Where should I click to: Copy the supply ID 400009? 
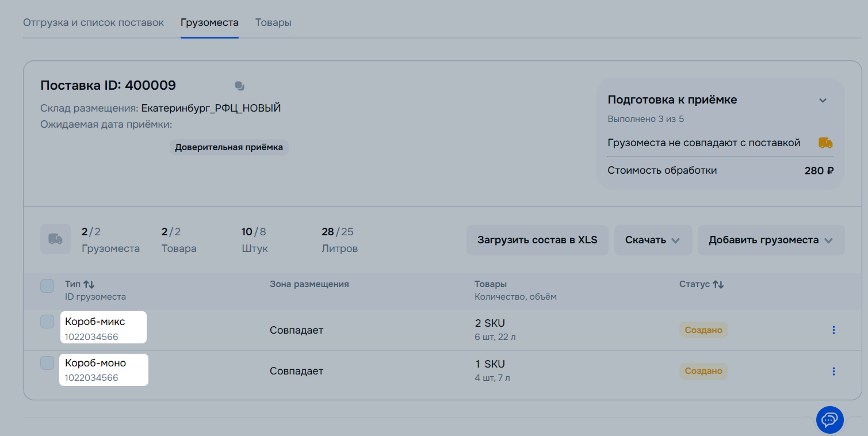click(x=239, y=86)
